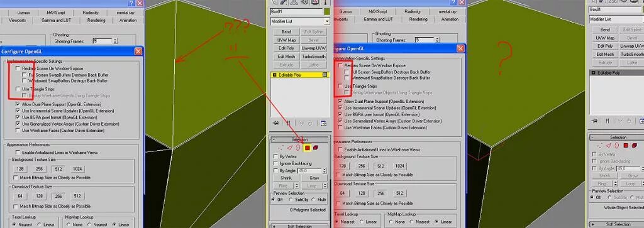Select Vertex sub-object icon in left Selection rollout

(x=281, y=148)
